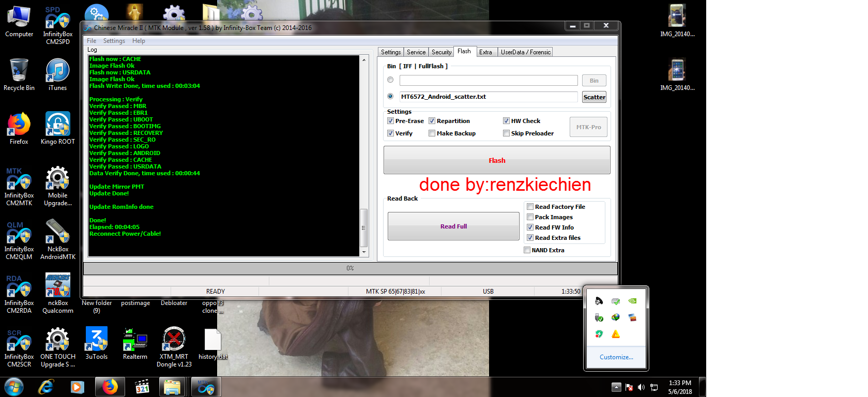Select the 3uTools desktop icon
The width and height of the screenshot is (868, 397).
click(97, 344)
